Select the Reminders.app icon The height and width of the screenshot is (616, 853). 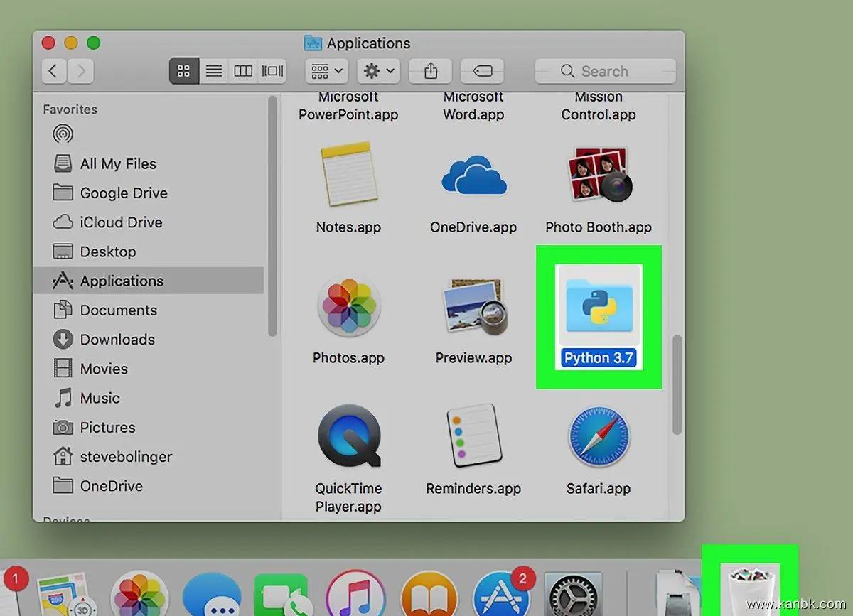[x=473, y=436]
